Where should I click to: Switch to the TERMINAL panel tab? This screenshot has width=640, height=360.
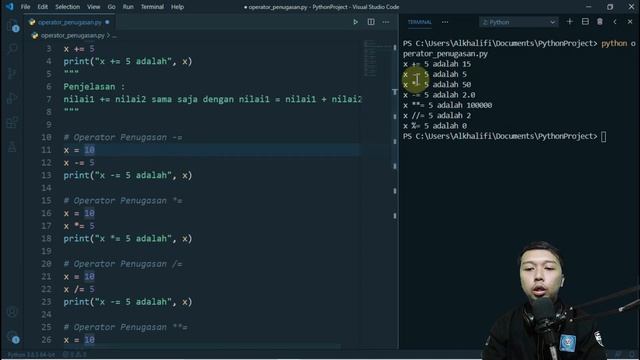click(x=420, y=22)
